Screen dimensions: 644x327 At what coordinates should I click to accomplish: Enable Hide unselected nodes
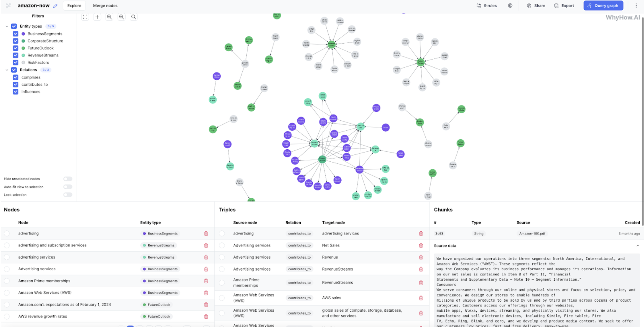point(68,178)
